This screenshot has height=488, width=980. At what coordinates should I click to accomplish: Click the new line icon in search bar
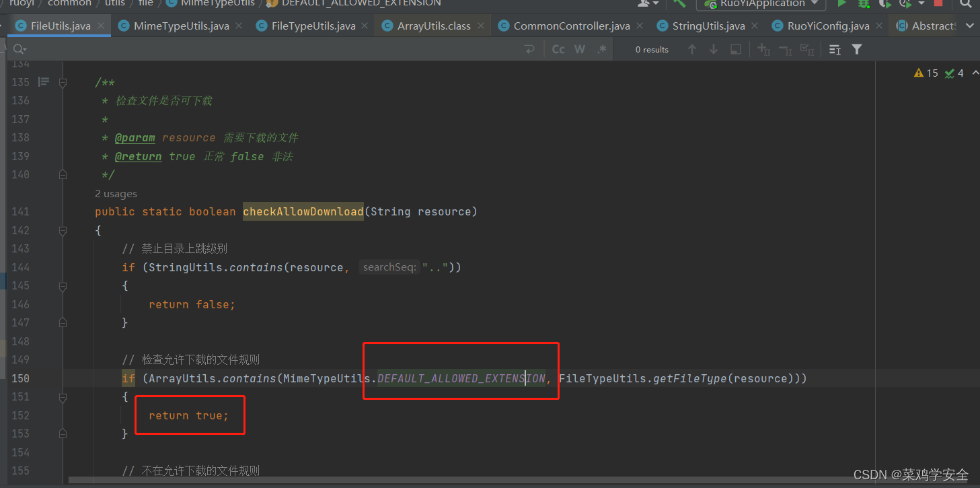tap(530, 49)
